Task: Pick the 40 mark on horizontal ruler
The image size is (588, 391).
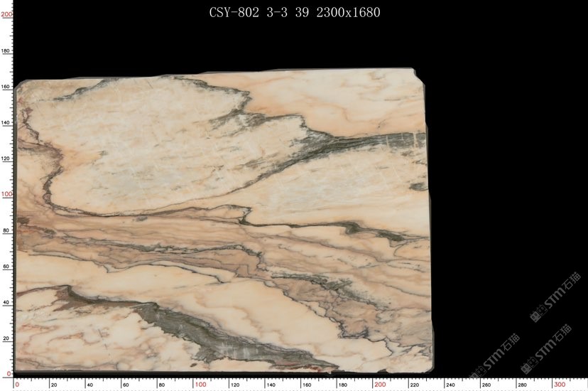Action: [x=89, y=385]
